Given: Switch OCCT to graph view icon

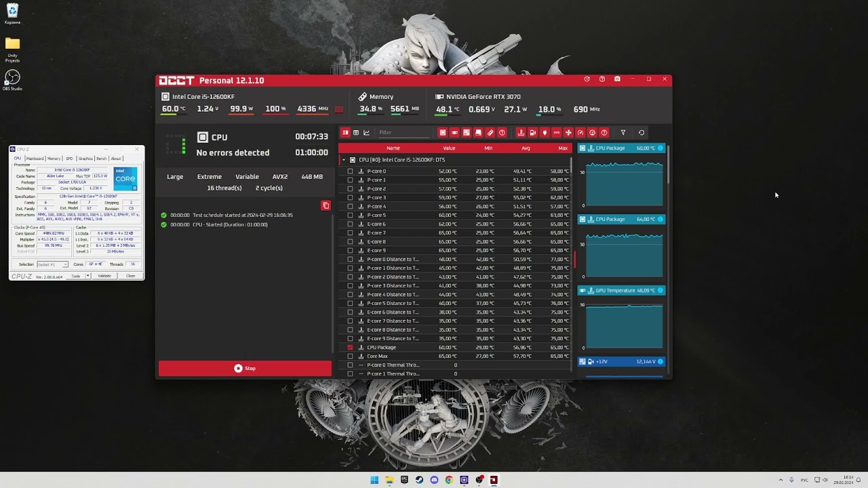Looking at the screenshot, I should 367,133.
